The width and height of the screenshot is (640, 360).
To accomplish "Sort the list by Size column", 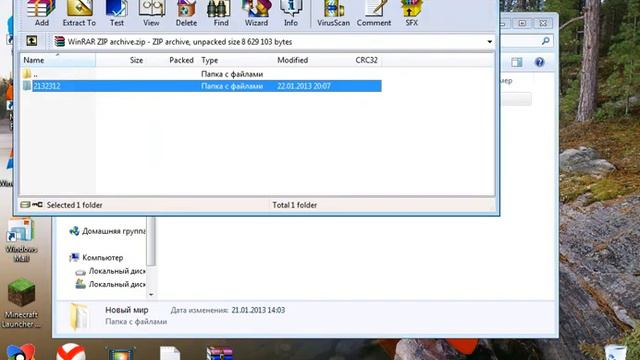I will pos(136,60).
